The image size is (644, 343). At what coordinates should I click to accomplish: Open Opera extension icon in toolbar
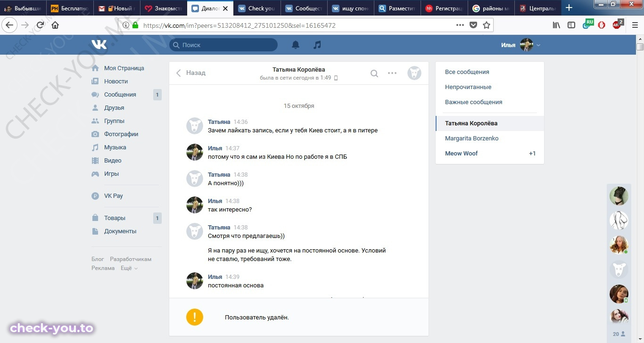point(602,25)
